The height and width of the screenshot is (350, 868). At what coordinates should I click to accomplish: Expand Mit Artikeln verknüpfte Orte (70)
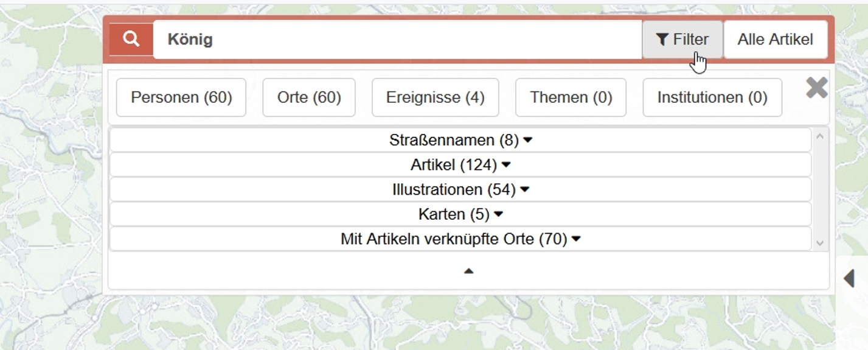460,239
